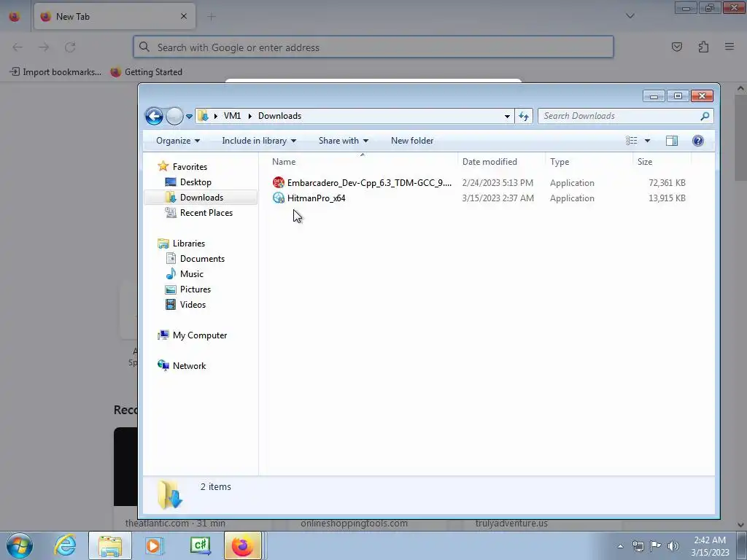Select My Computer in the navigation pane

[x=200, y=335]
